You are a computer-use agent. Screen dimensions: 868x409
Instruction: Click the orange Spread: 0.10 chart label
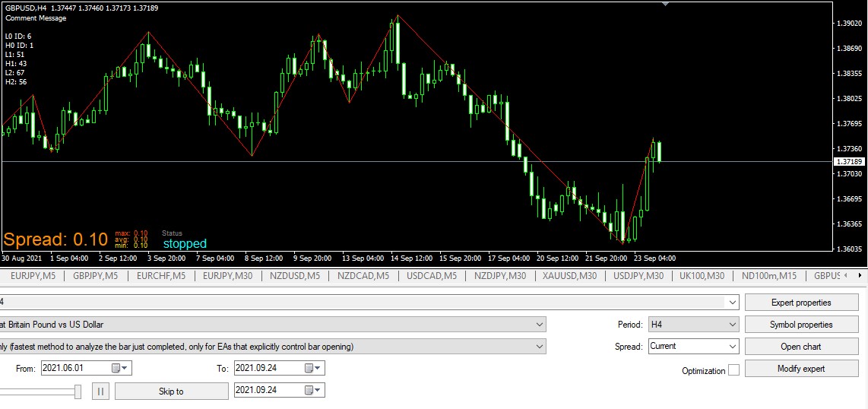pos(55,239)
